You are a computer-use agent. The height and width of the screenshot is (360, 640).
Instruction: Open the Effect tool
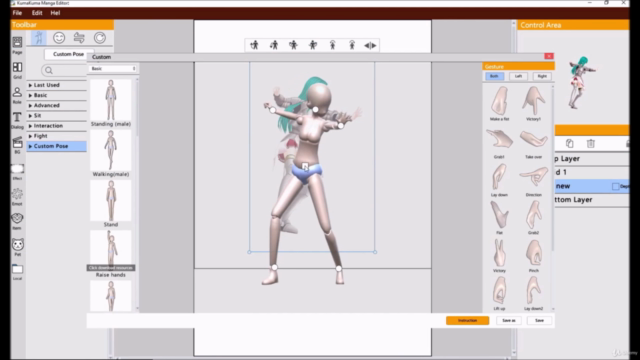click(17, 171)
